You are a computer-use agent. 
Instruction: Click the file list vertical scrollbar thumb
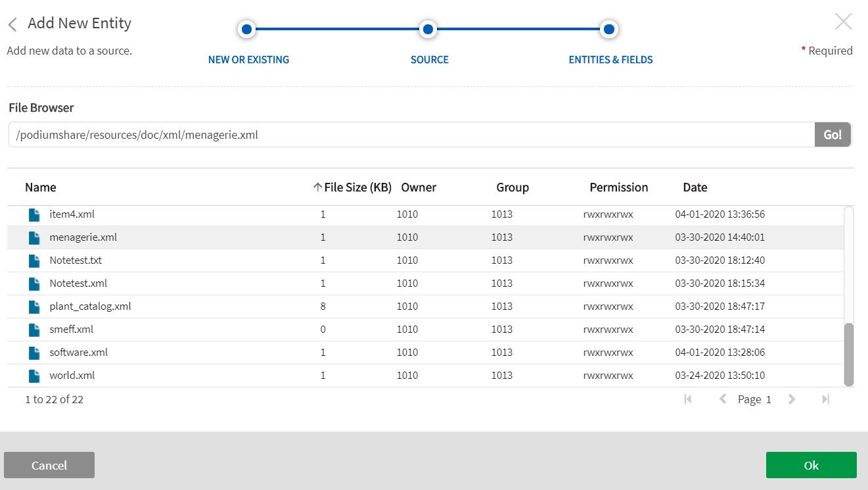coord(849,354)
